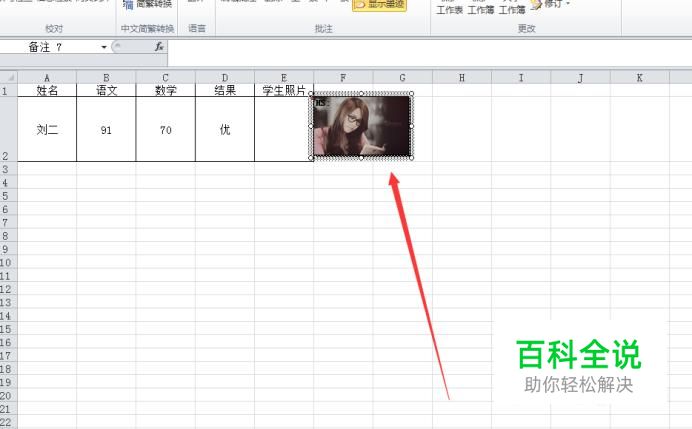The height and width of the screenshot is (429, 692).
Task: Select column F header
Action: [343, 78]
